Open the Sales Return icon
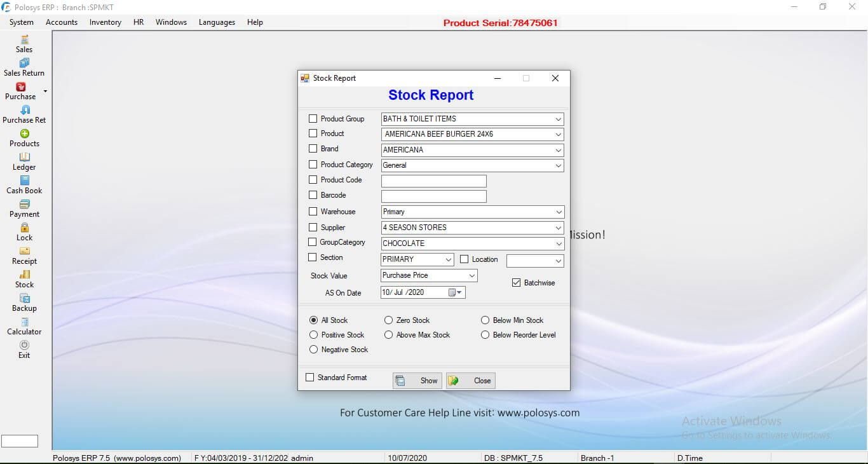 point(24,63)
